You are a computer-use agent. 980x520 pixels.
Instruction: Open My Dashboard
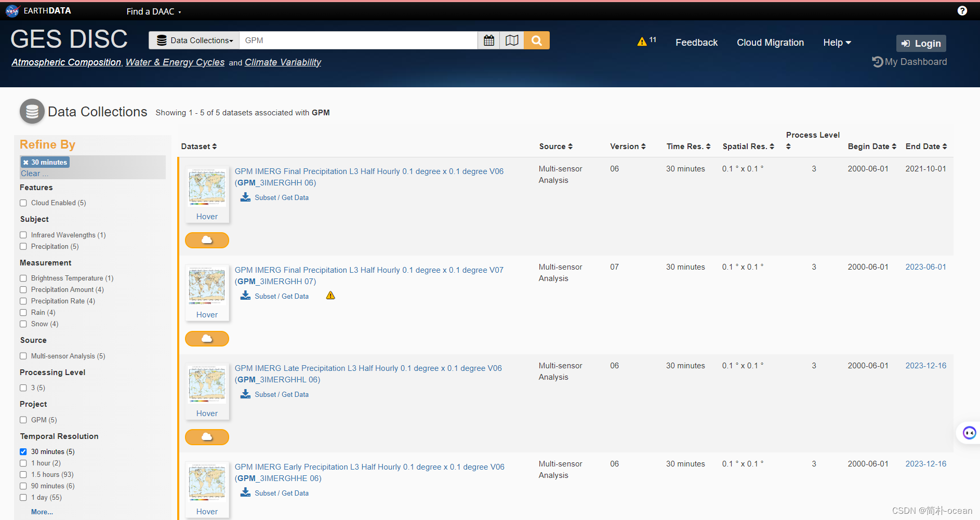916,62
